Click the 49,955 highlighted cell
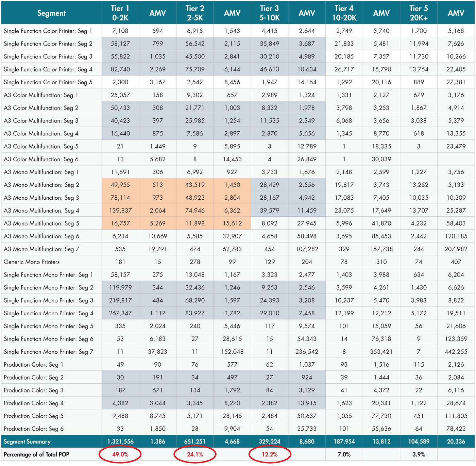 click(x=120, y=185)
